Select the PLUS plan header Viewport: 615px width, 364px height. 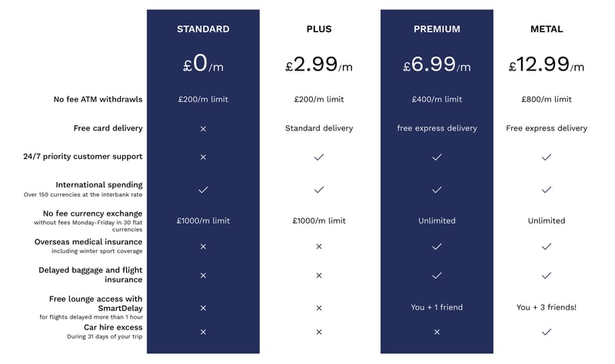[x=319, y=29]
